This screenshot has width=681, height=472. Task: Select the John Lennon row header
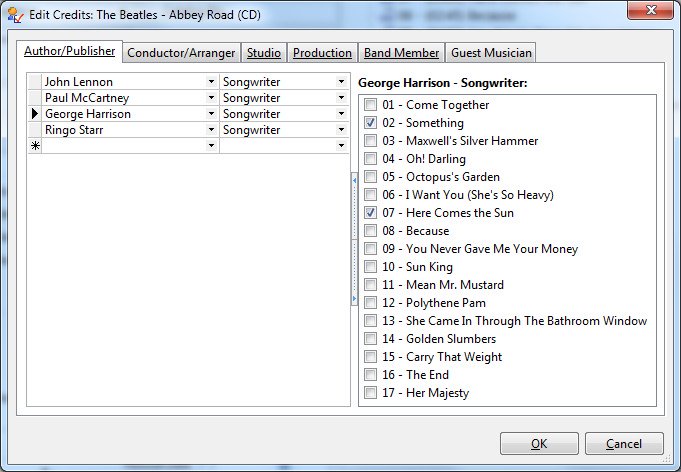[x=35, y=82]
